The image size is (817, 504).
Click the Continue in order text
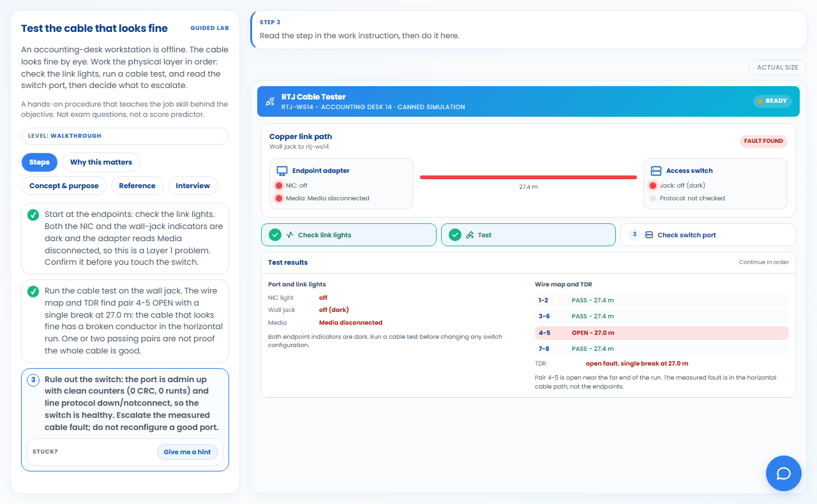point(764,262)
